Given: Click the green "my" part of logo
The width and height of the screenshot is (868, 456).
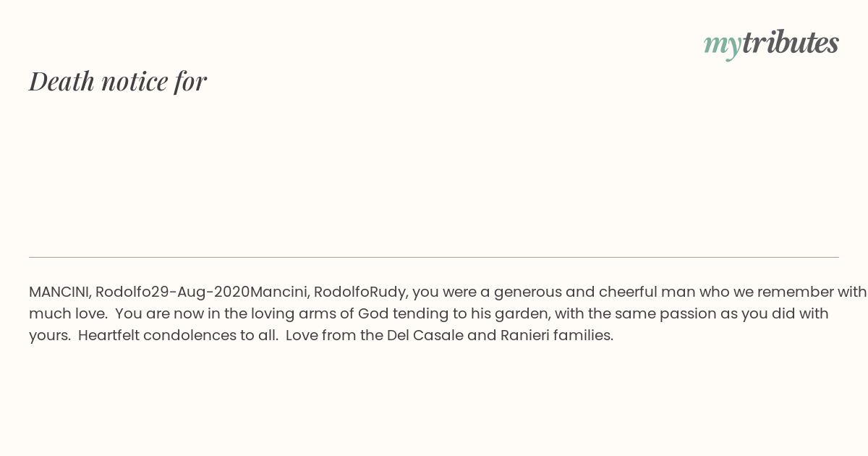Looking at the screenshot, I should pyautogui.click(x=722, y=45).
